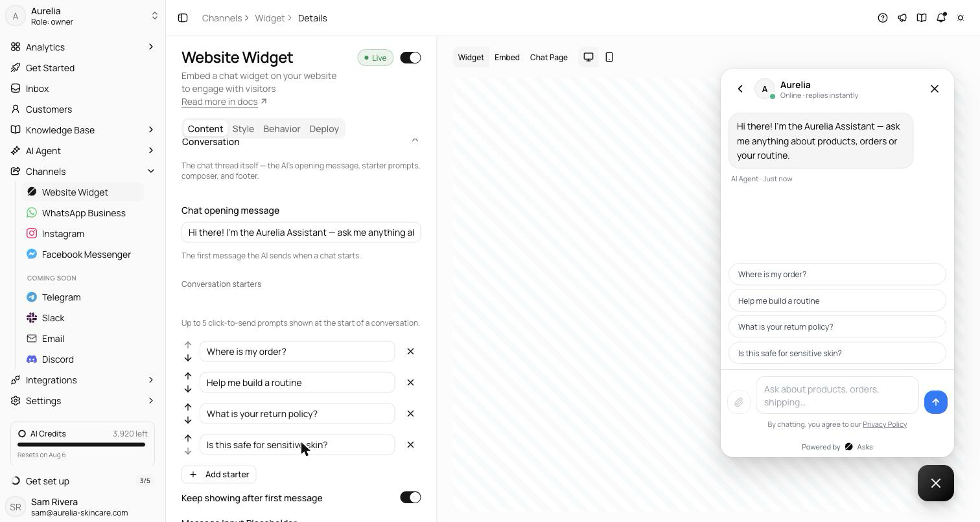Select the Chat Page preview tab
980x522 pixels.
[x=549, y=57]
